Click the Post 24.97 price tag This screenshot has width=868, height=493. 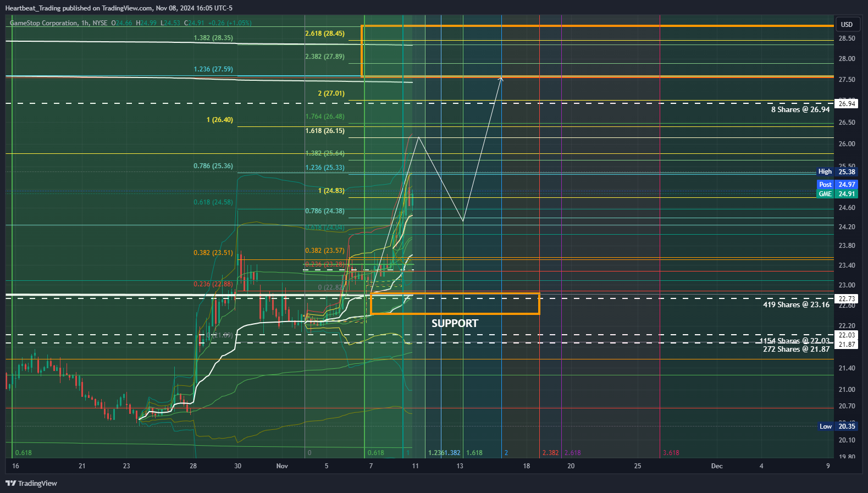tap(837, 185)
